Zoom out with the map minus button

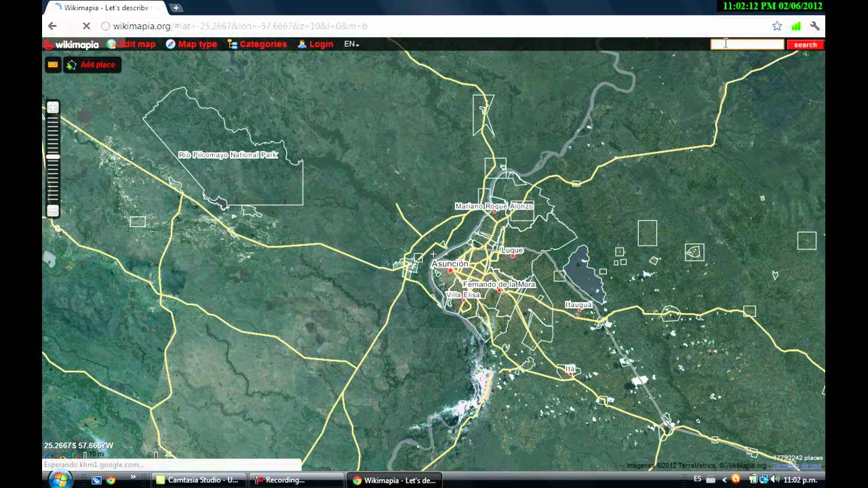(53, 211)
